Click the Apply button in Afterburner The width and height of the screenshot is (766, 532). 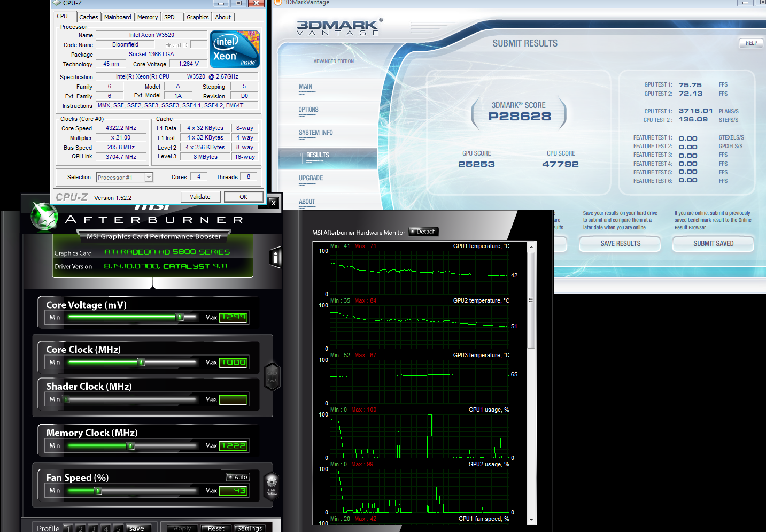tap(182, 528)
